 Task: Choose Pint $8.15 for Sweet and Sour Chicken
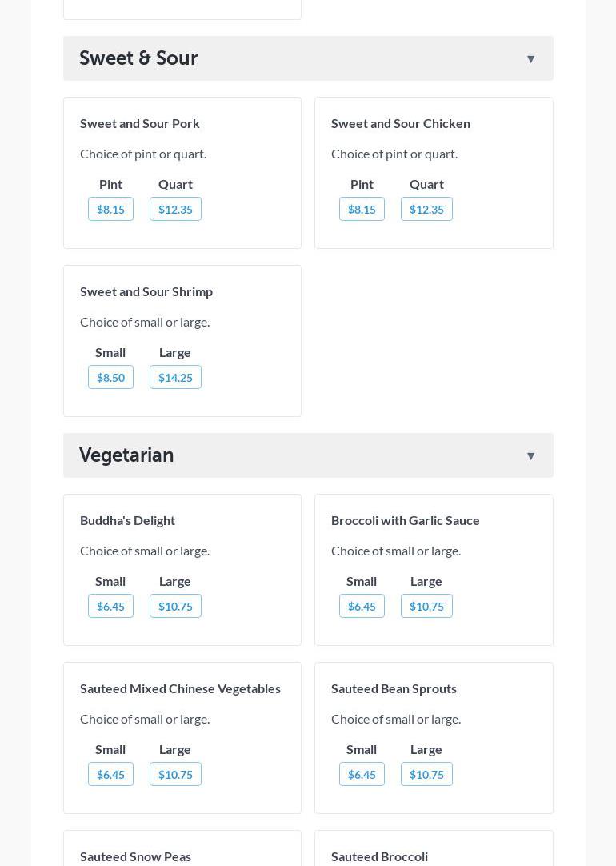362,210
